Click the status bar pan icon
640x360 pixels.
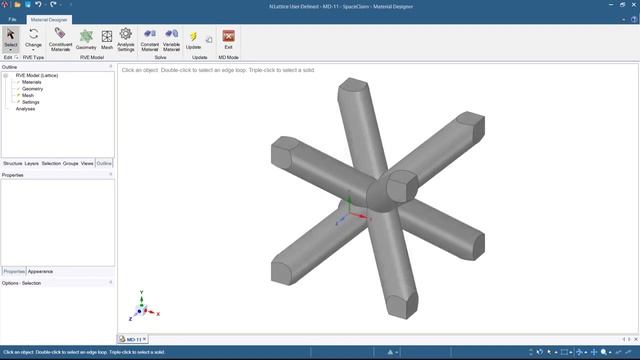[594, 352]
